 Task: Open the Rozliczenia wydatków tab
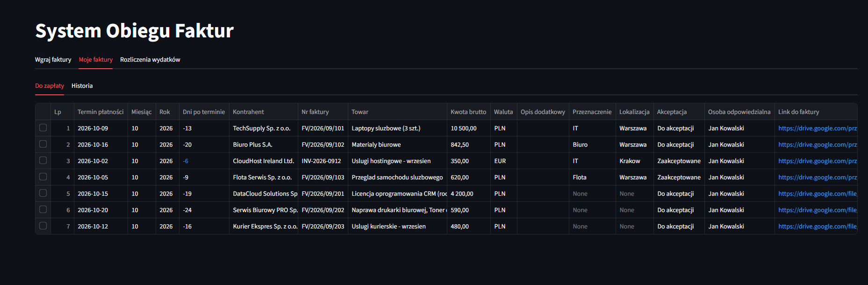150,59
